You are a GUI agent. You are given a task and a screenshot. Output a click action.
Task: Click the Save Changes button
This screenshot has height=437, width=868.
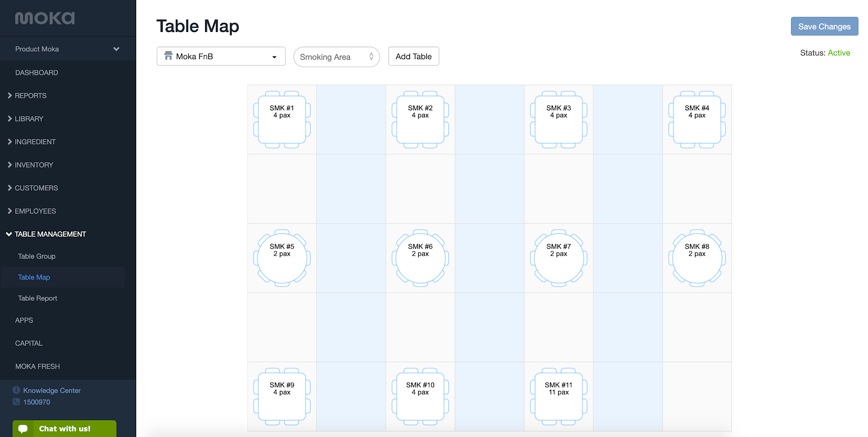[x=824, y=27]
